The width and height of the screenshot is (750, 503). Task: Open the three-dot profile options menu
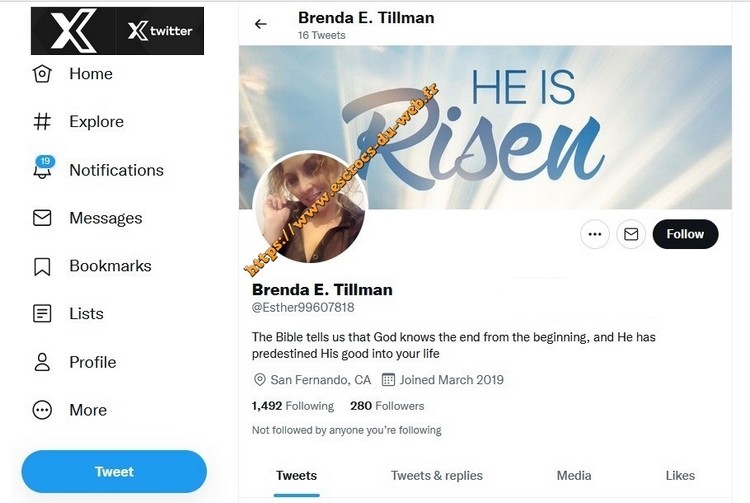595,234
